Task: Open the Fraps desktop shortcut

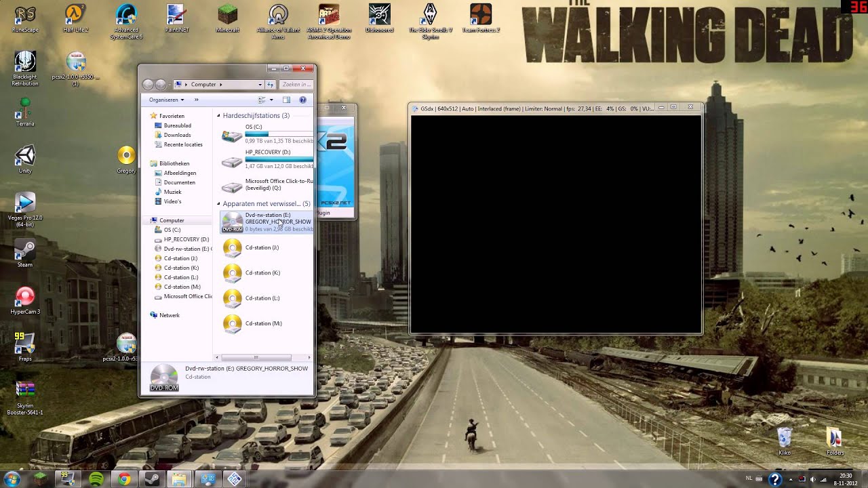Action: (25, 347)
